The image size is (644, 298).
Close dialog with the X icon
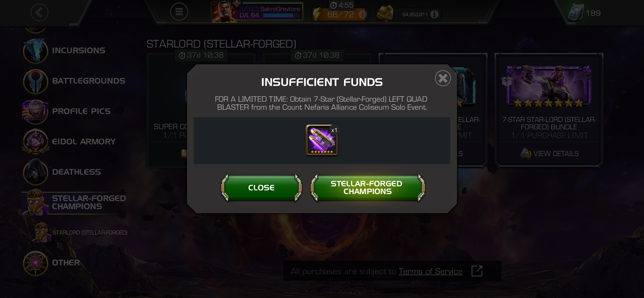[x=443, y=78]
